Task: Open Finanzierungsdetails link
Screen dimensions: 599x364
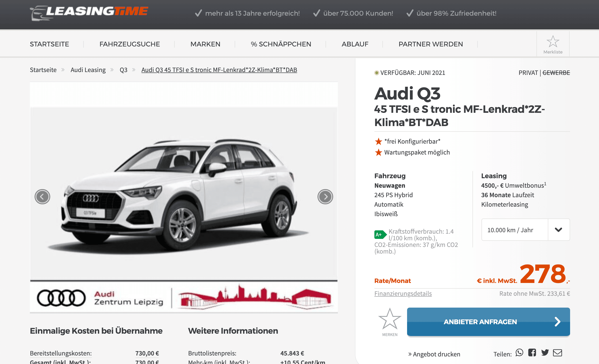Action: 403,293
